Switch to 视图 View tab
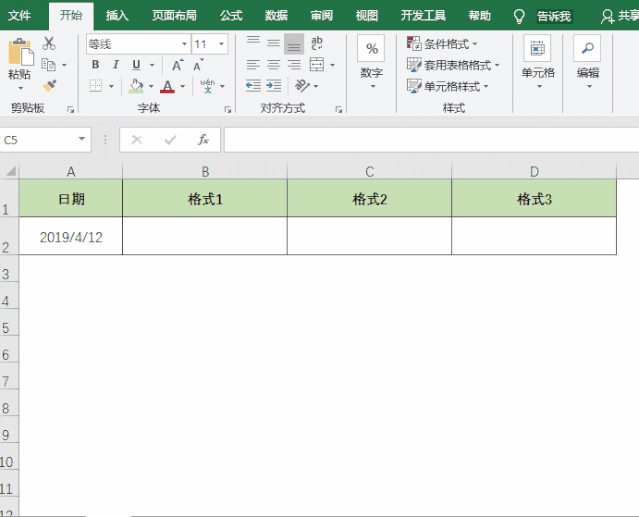This screenshot has width=639, height=517. point(367,15)
